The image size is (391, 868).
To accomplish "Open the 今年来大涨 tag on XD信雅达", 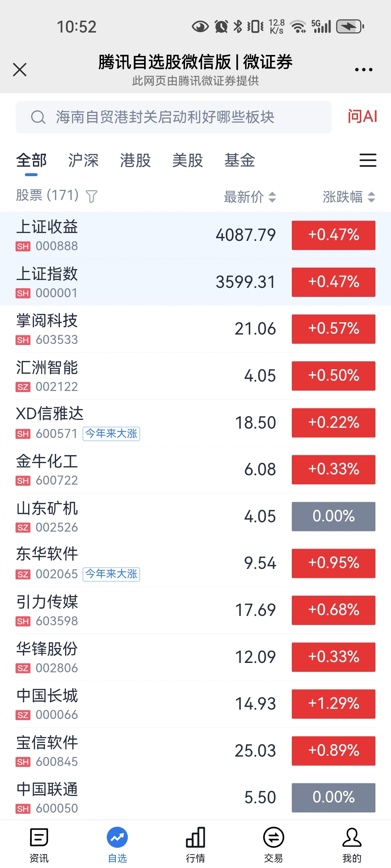I will click(x=112, y=434).
